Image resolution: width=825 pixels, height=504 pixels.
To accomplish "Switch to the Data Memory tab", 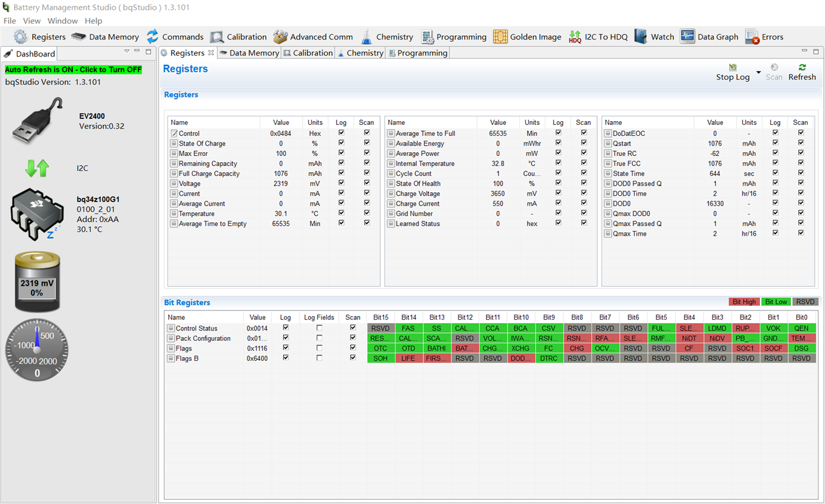I will [249, 53].
